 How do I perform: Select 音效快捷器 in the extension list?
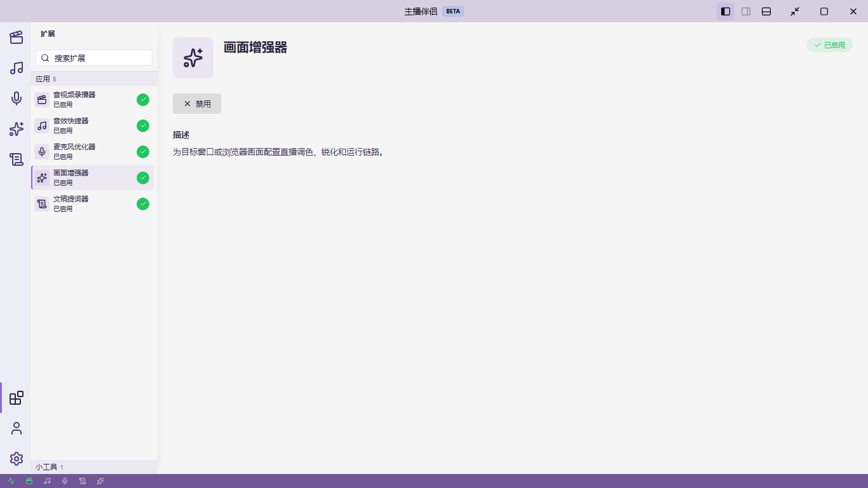coord(92,126)
